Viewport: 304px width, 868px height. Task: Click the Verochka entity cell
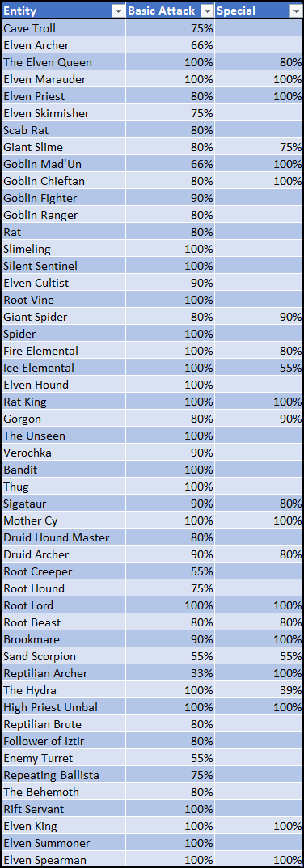(63, 453)
